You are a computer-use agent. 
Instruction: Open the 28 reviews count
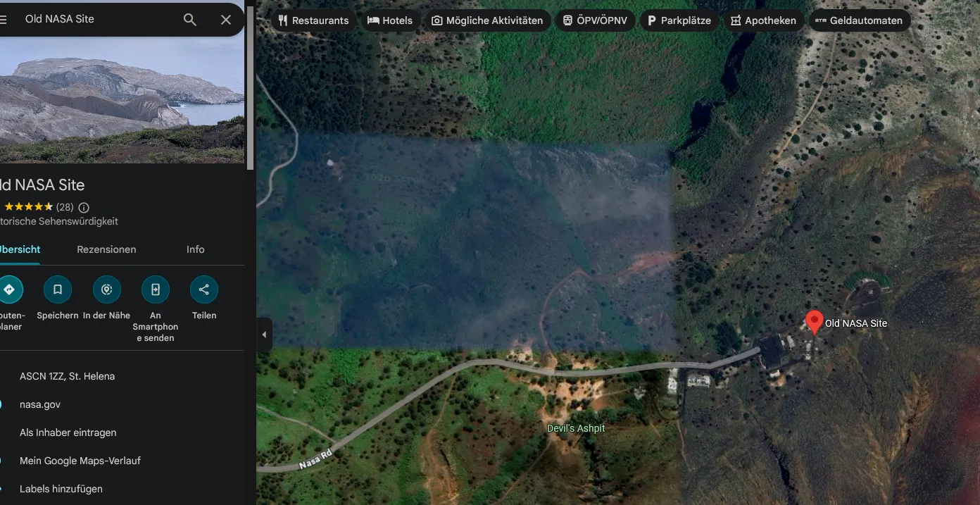click(x=65, y=207)
